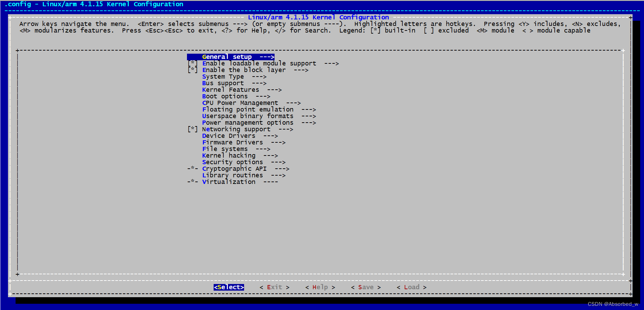Screen dimensions: 644x310
Task: Open the Boot options submenu
Action: click(236, 96)
